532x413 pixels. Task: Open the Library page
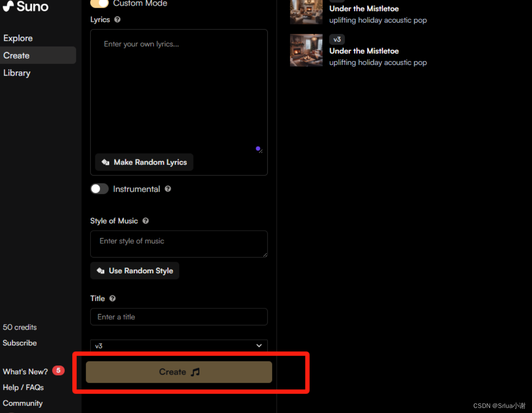(x=17, y=73)
